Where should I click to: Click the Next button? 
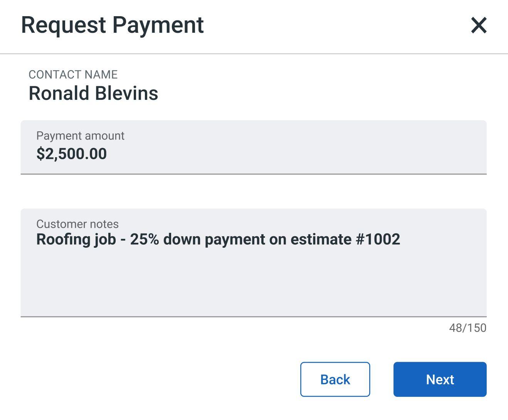point(440,379)
